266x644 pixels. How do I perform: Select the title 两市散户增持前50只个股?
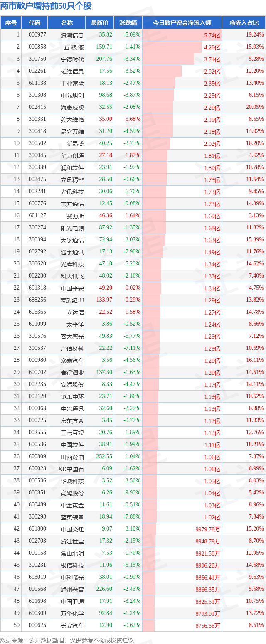tap(46, 6)
